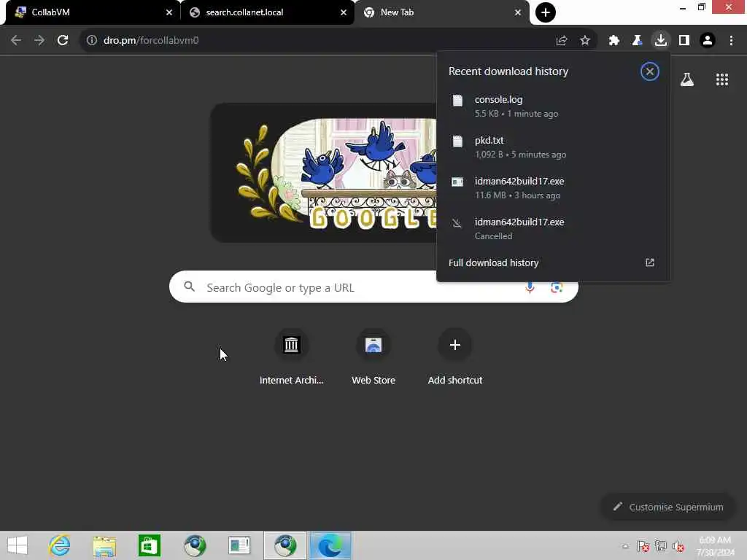Select the New Tab tab
The width and height of the screenshot is (747, 560).
(441, 12)
